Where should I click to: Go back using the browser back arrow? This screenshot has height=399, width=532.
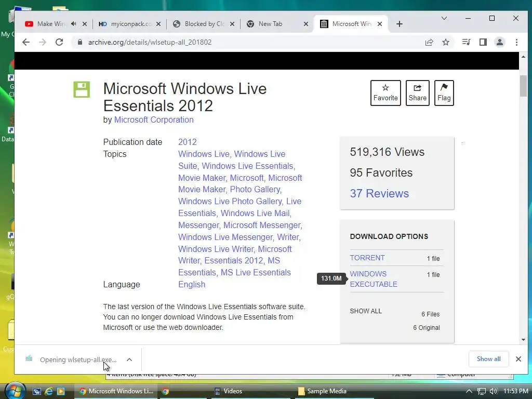[x=26, y=42]
